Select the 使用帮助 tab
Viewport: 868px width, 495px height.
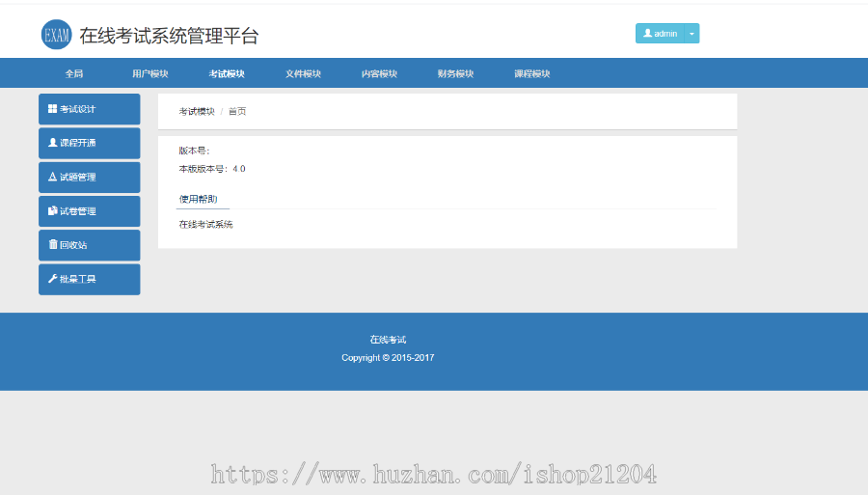pos(198,199)
